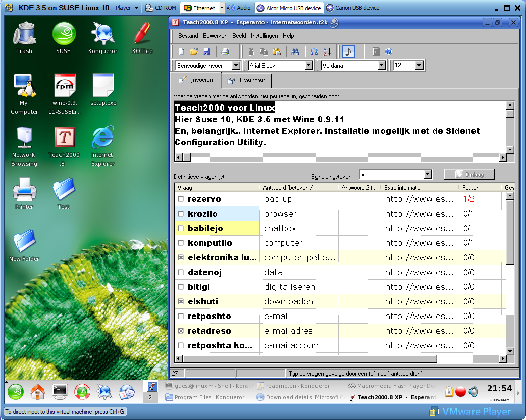Viewport: 526px width, 420px height.
Task: Open the Teach2000.8 desktop shortcut
Action: pos(64,146)
